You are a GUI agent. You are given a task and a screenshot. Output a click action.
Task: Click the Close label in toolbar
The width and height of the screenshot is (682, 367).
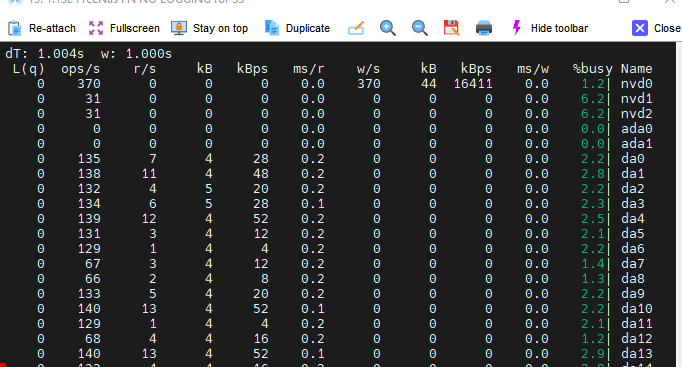coord(667,28)
